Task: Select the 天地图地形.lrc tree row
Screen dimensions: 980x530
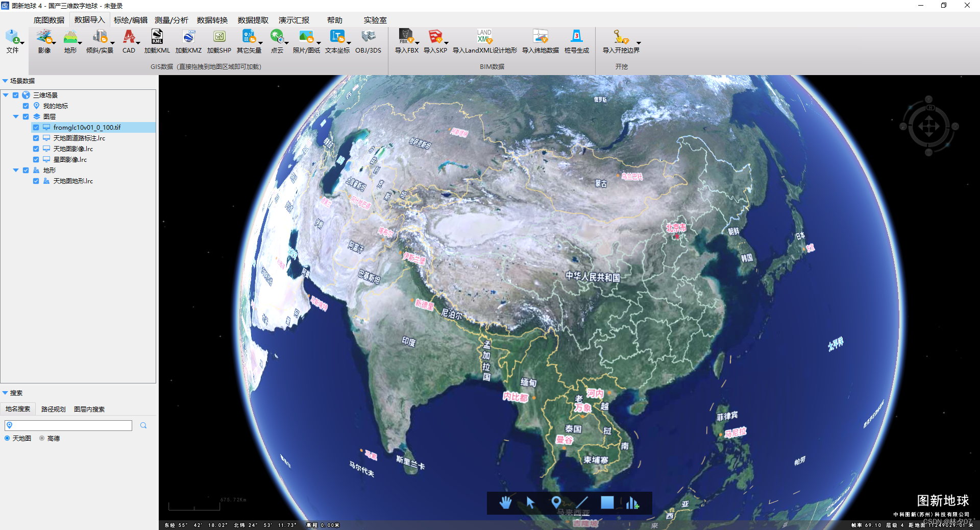Action: click(x=78, y=181)
